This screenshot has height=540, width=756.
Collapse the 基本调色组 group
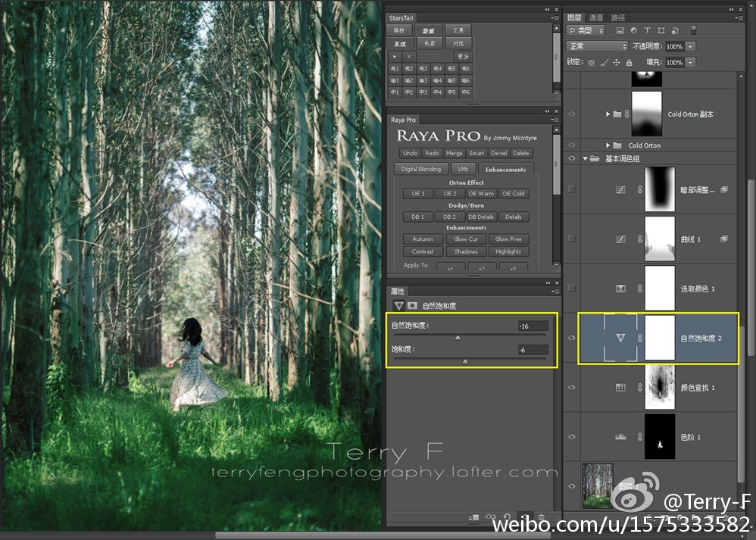(585, 158)
